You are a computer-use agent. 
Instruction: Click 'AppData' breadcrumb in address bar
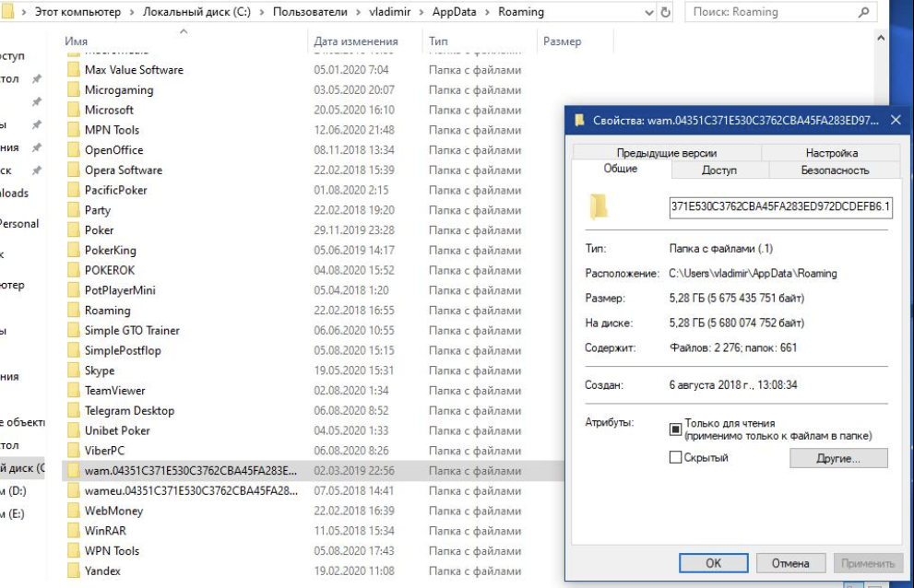click(454, 12)
